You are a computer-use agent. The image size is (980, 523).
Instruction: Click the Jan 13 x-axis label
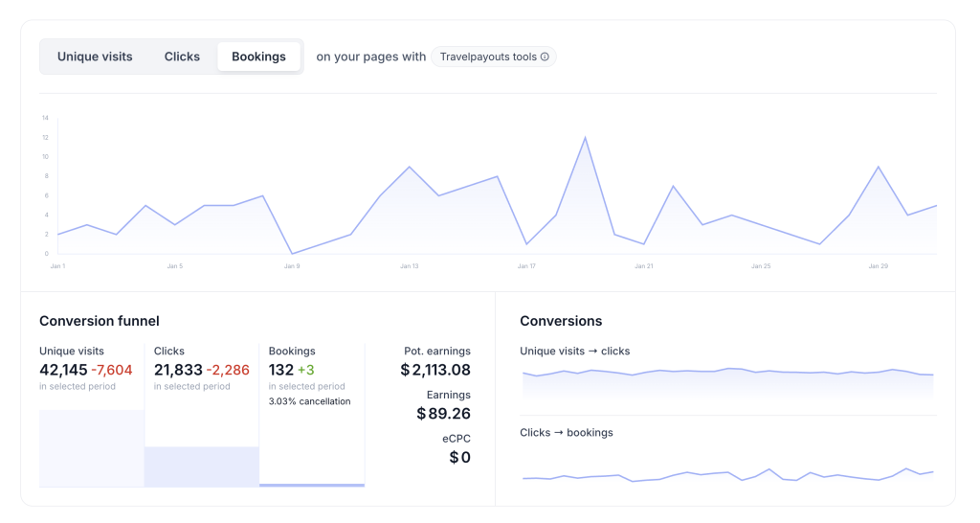409,266
